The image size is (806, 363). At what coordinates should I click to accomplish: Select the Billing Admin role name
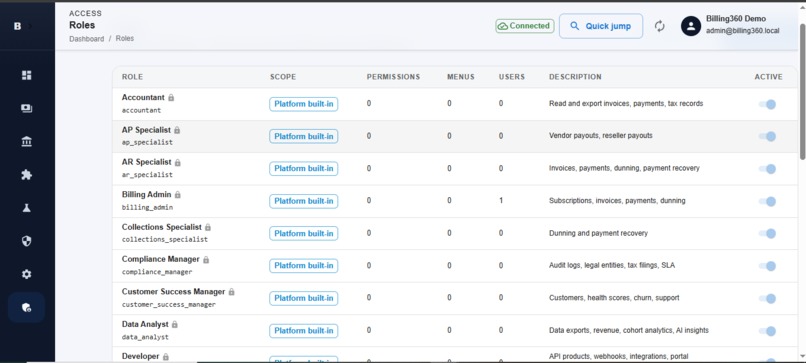146,195
